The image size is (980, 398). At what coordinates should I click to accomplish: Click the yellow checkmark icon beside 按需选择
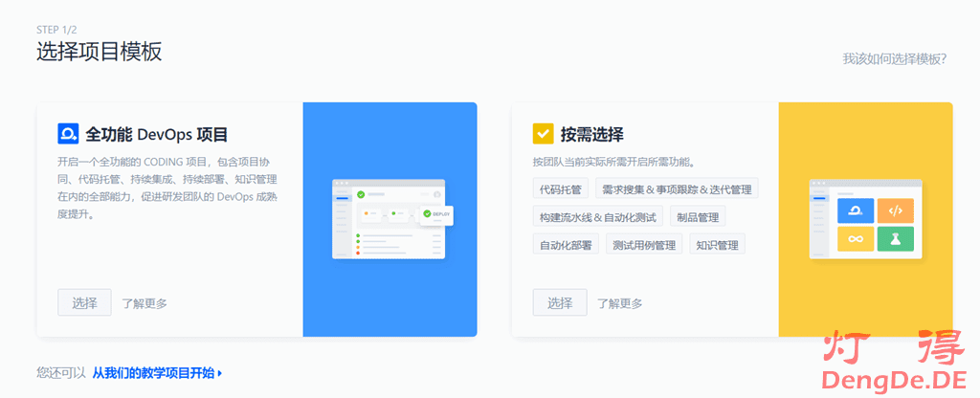(x=544, y=133)
